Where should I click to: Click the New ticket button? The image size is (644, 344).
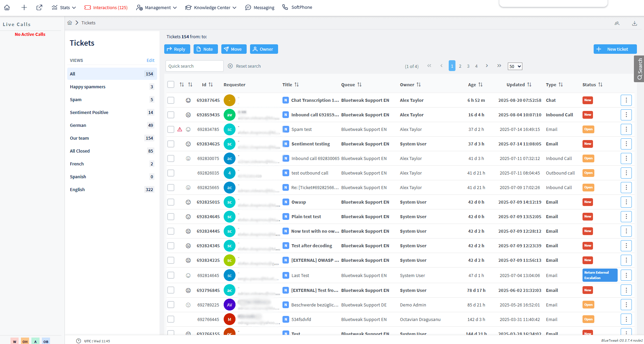615,49
